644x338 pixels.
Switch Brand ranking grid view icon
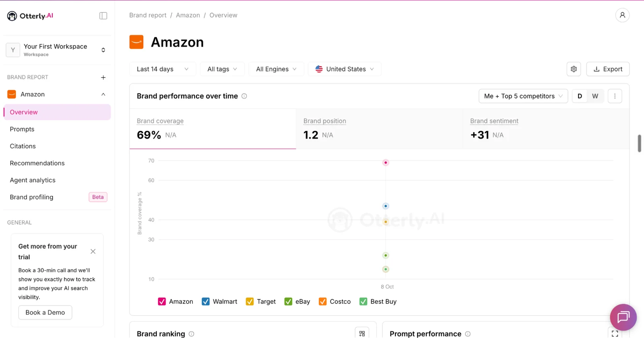point(362,334)
